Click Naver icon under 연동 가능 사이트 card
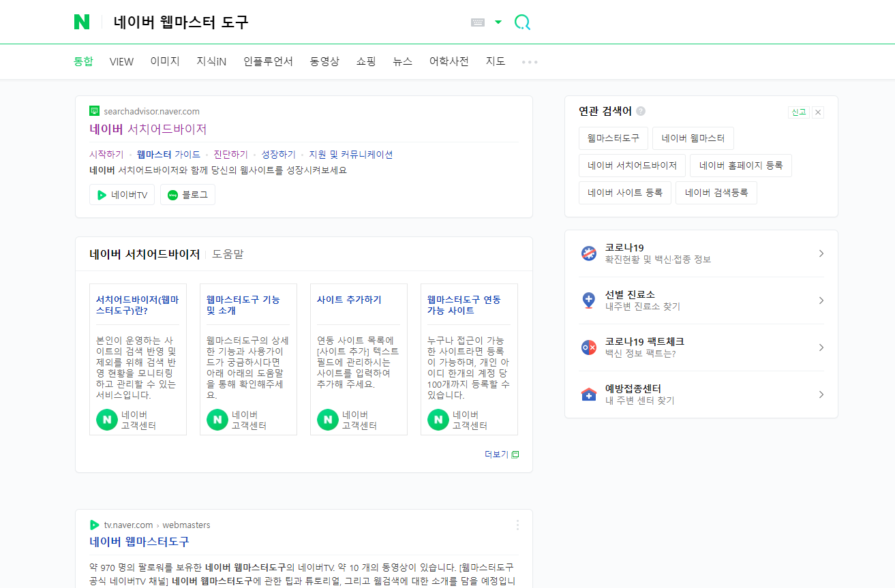This screenshot has height=588, width=895. click(x=438, y=420)
